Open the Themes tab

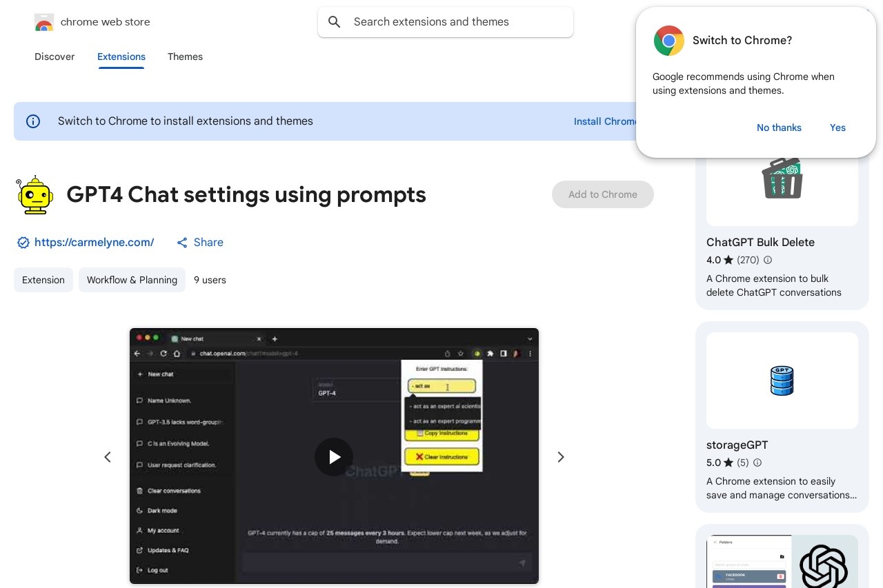pyautogui.click(x=185, y=57)
